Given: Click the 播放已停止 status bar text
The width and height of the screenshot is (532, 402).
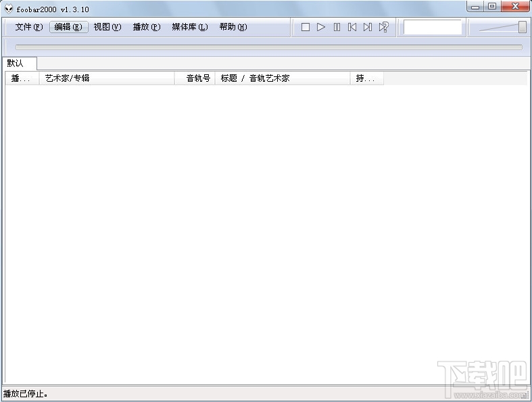Looking at the screenshot, I should tap(26, 394).
